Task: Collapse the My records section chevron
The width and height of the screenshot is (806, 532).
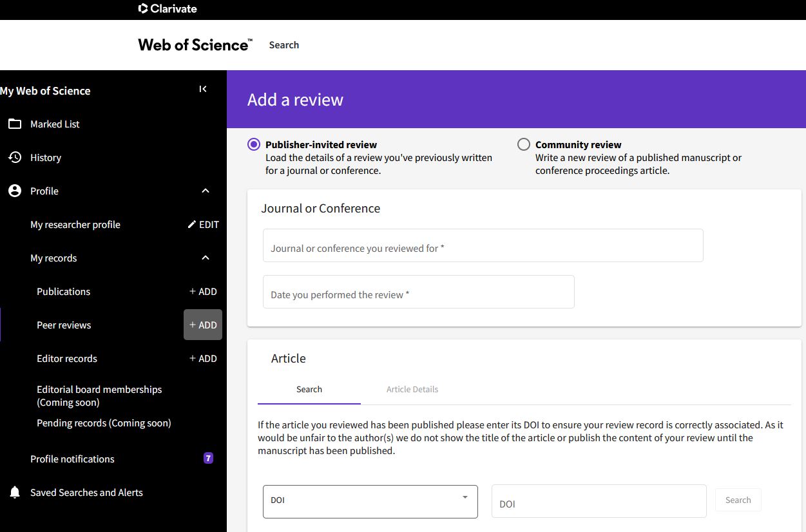Action: tap(206, 258)
